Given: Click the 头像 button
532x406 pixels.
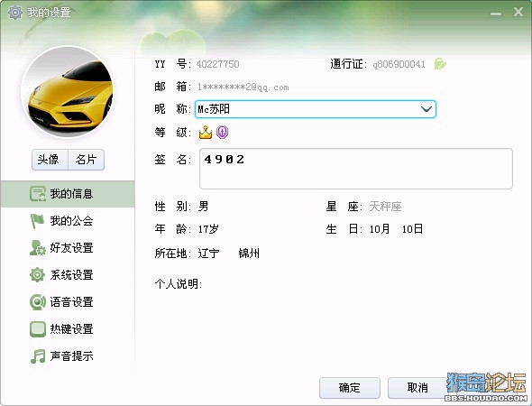Looking at the screenshot, I should pos(50,160).
